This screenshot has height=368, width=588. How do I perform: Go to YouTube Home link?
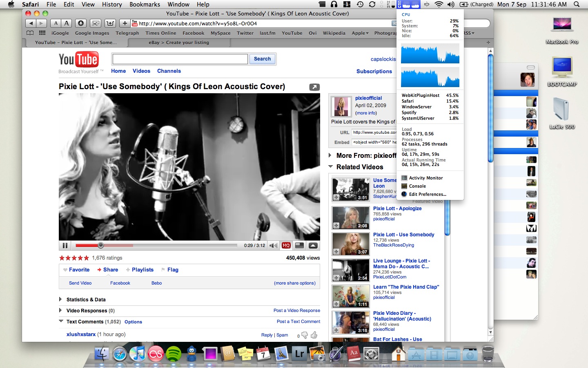pyautogui.click(x=118, y=71)
